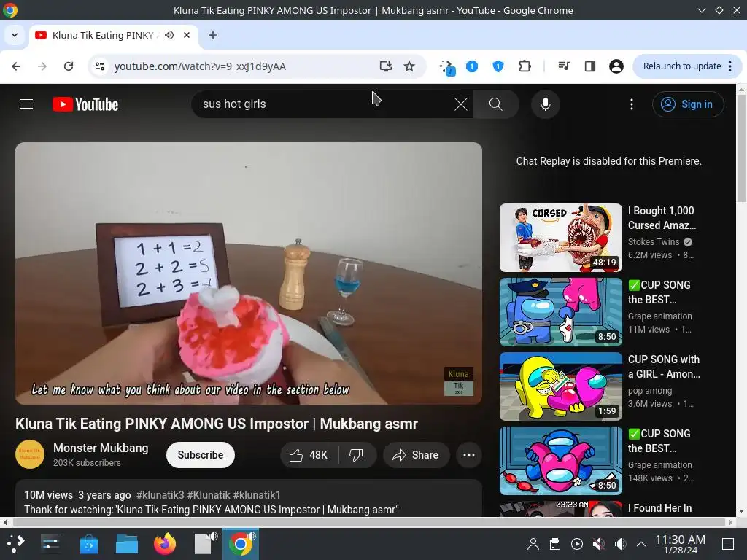Open a new tab

(213, 35)
